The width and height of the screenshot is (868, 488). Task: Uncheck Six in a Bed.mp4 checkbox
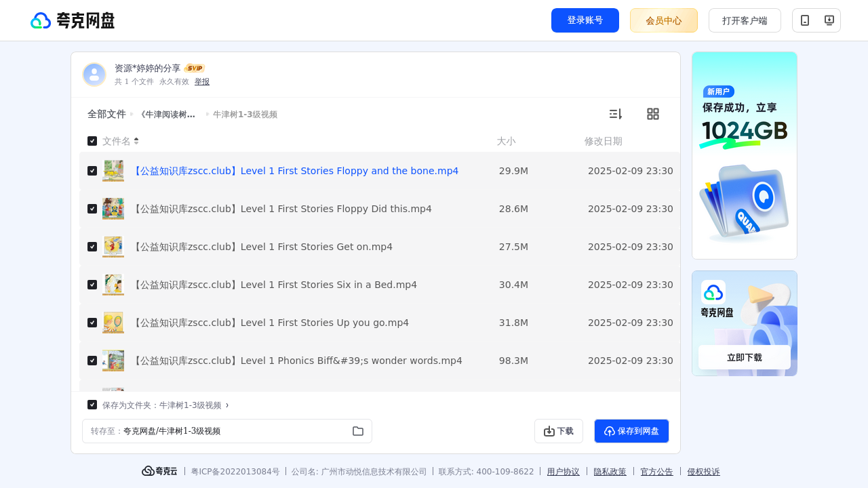coord(92,285)
